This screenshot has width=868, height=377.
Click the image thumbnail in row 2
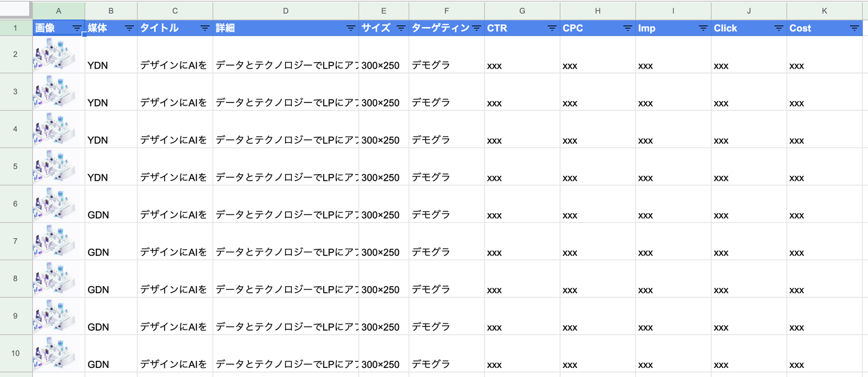(56, 55)
